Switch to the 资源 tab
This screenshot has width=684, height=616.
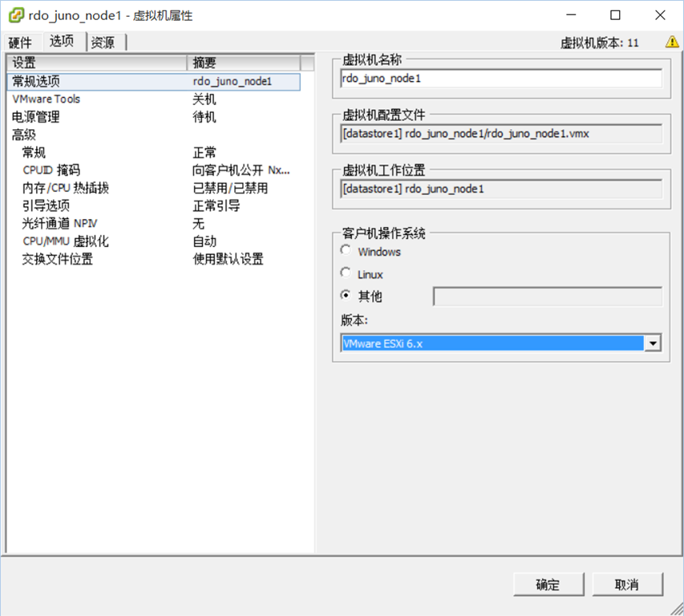pyautogui.click(x=103, y=43)
